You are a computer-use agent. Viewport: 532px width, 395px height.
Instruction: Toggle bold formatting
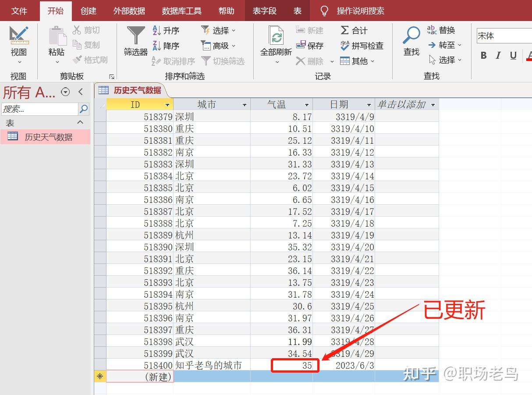[x=483, y=56]
